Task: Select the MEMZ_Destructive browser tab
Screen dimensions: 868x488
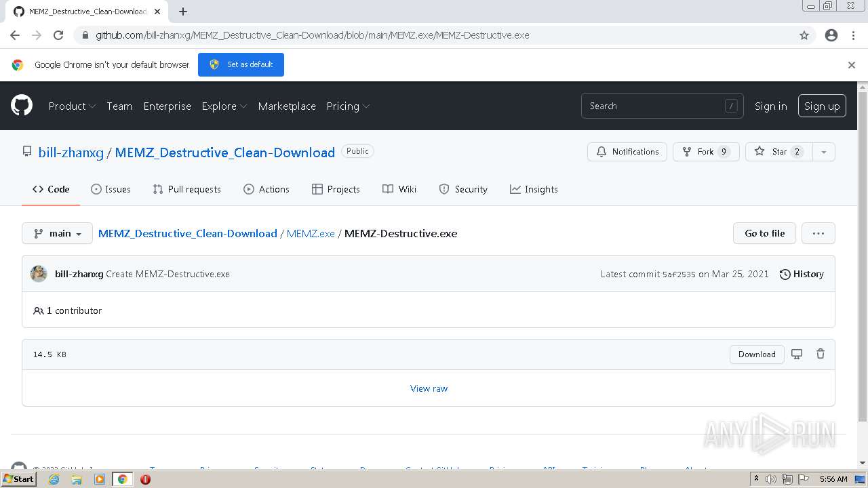Action: pos(88,12)
